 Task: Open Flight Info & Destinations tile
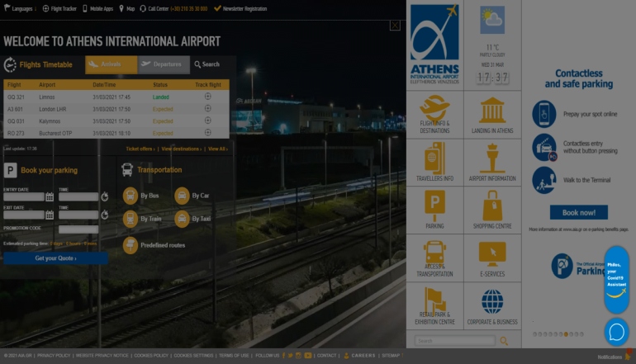click(x=434, y=114)
